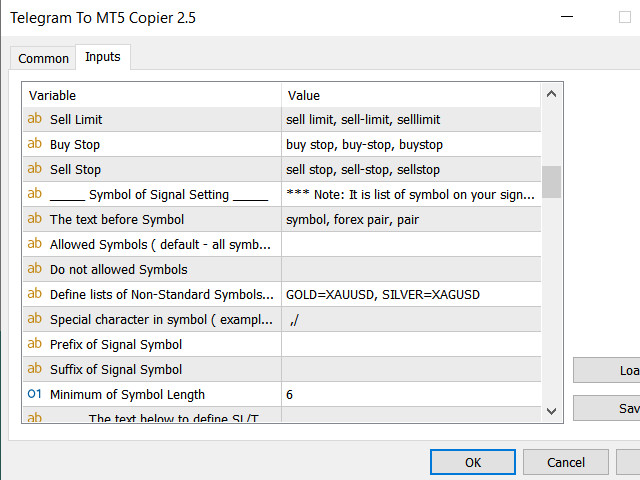Click the 'ab' icon beside Buy Stop
The height and width of the screenshot is (480, 640).
[x=35, y=144]
